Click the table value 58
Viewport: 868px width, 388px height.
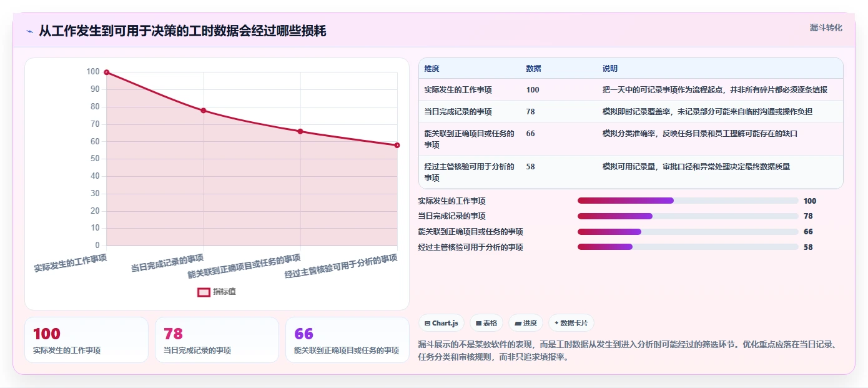[531, 167]
